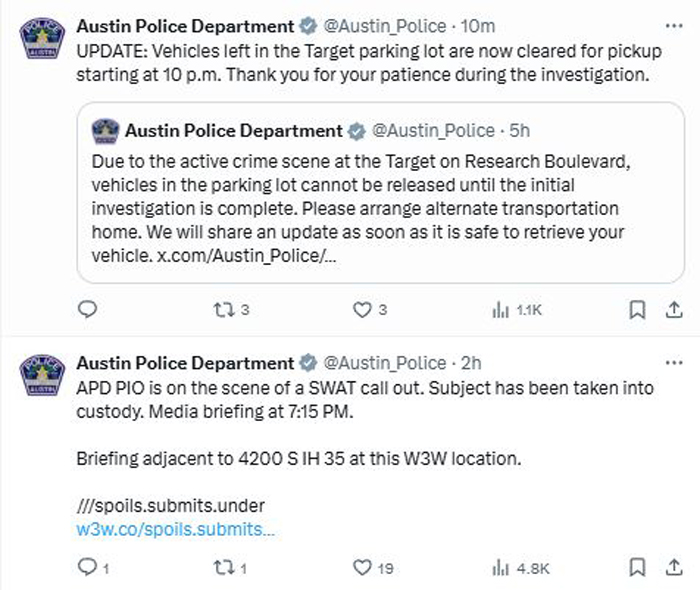
Task: Reply to the Target parking lot update tweet
Action: pyautogui.click(x=88, y=309)
